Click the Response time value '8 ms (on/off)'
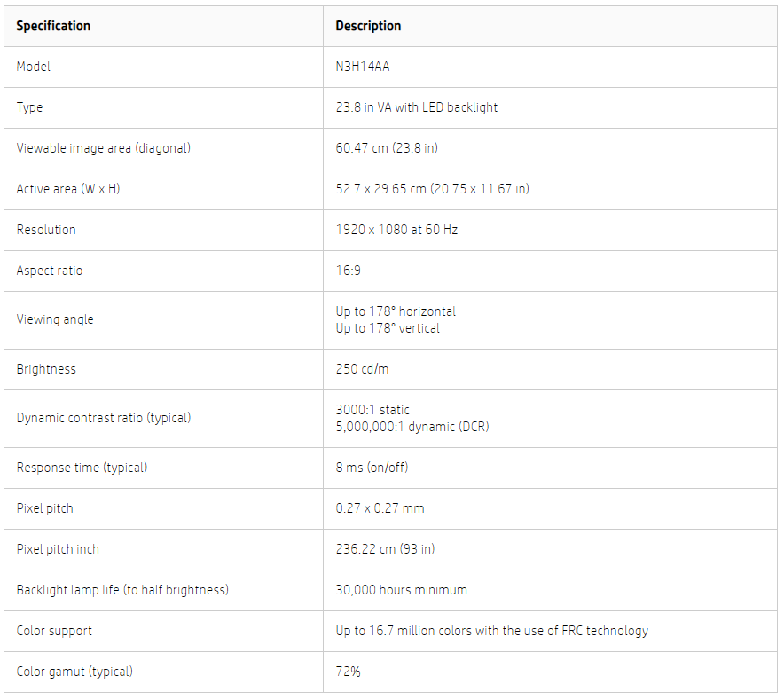Image resolution: width=784 pixels, height=700 pixels. tap(372, 468)
